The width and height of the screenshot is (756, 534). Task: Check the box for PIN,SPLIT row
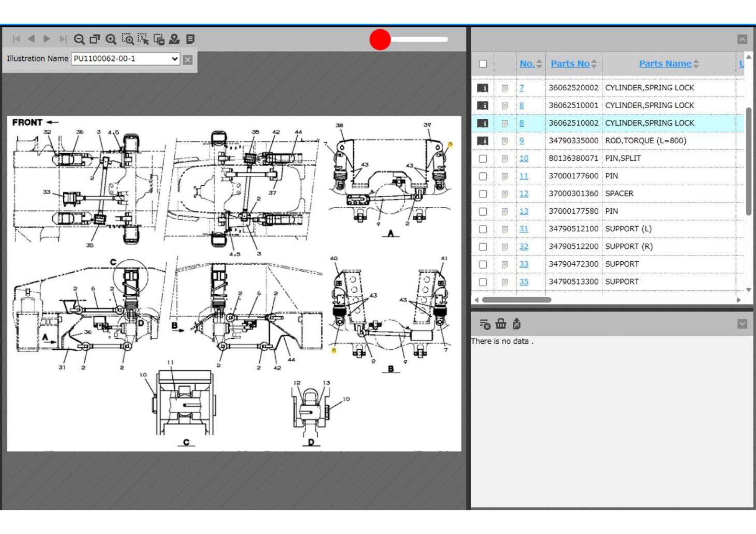(x=482, y=158)
